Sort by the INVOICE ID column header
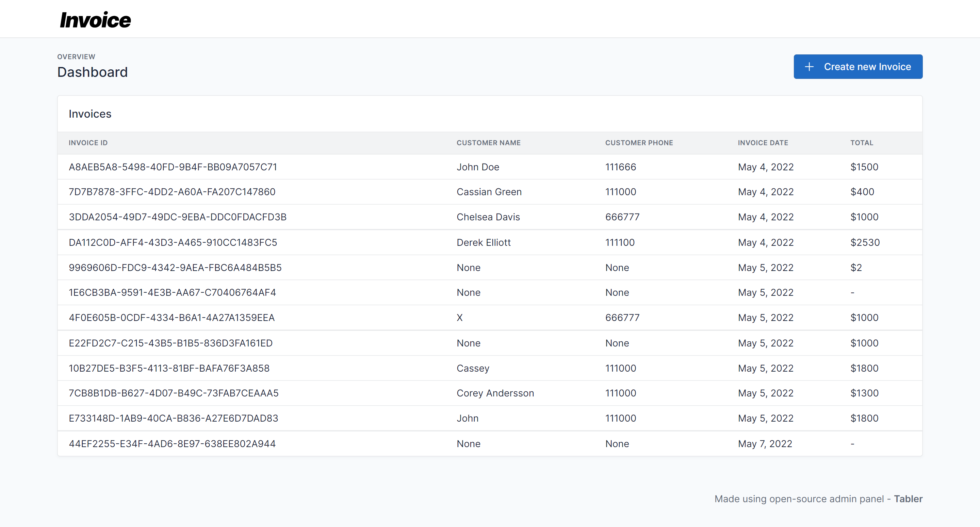980x527 pixels. click(x=88, y=142)
